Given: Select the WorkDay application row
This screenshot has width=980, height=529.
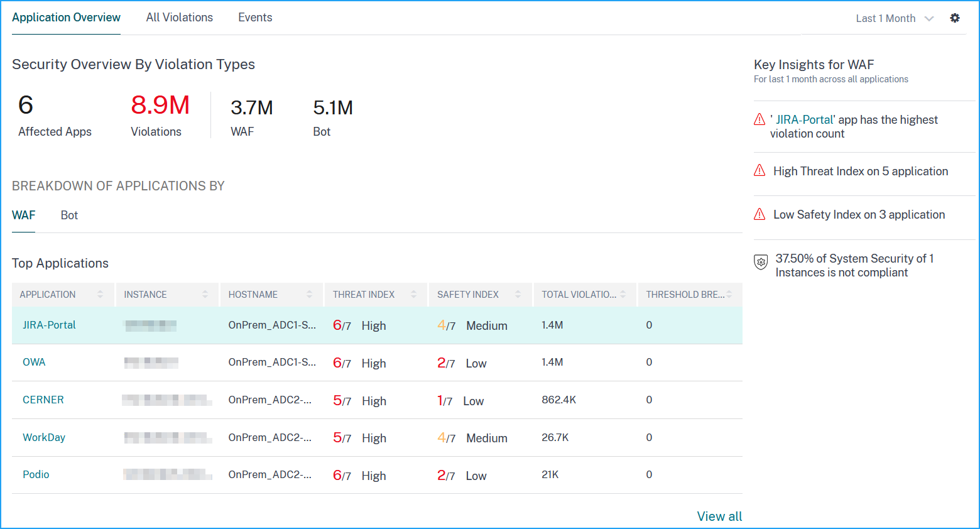Looking at the screenshot, I should pyautogui.click(x=377, y=437).
